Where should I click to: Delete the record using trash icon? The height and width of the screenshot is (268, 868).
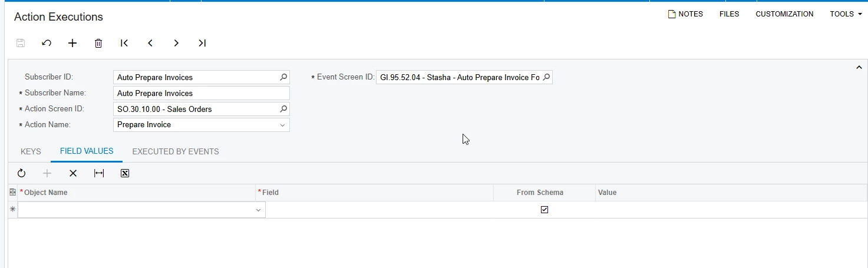[98, 43]
